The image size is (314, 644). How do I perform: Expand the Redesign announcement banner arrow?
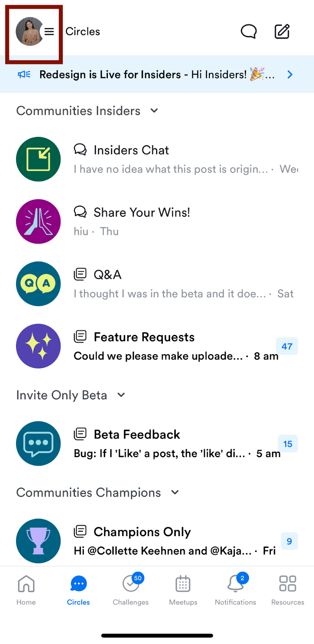click(x=290, y=74)
